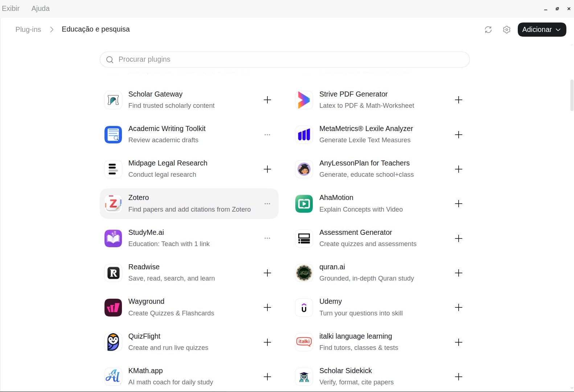
Task: Select the Wayground plugin title
Action: [x=146, y=301]
